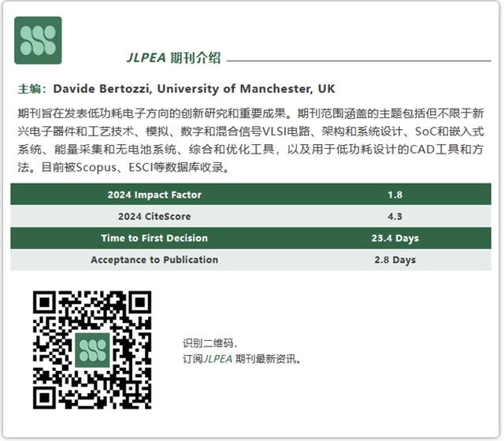Click the green JLPEA logo at top left
Image resolution: width=504 pixels, height=441 pixels.
click(38, 40)
